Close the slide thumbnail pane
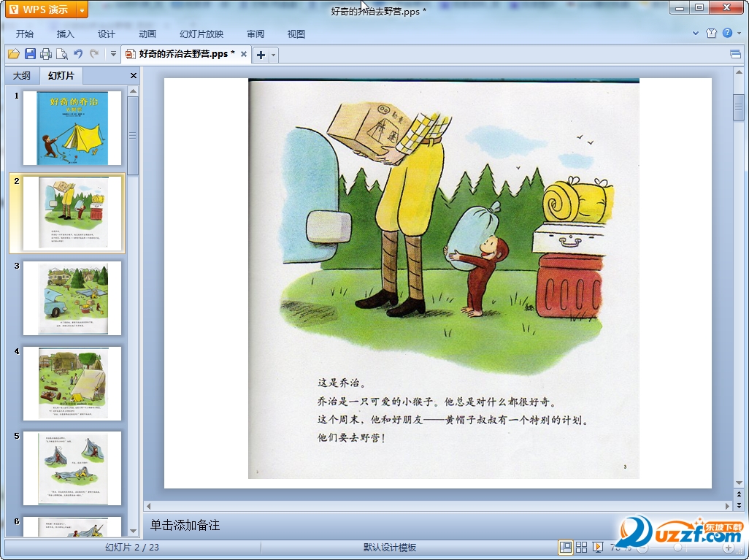Image resolution: width=749 pixels, height=560 pixels. [x=134, y=75]
